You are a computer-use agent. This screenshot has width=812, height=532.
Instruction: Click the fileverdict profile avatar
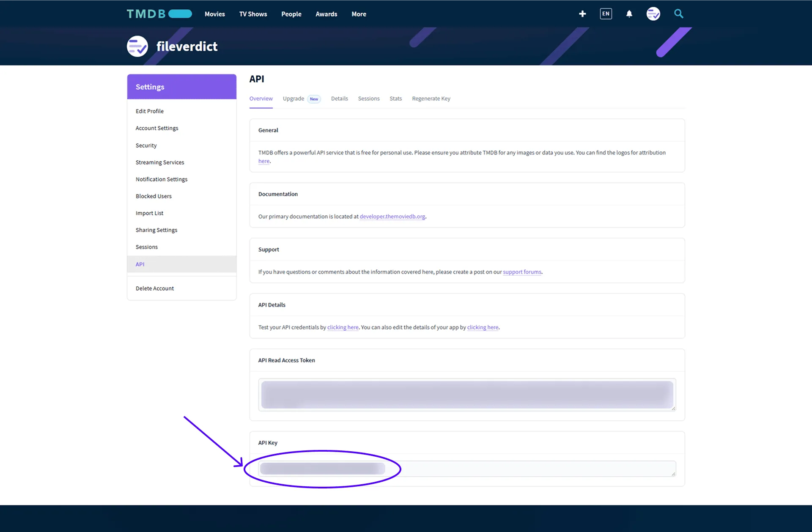click(137, 46)
